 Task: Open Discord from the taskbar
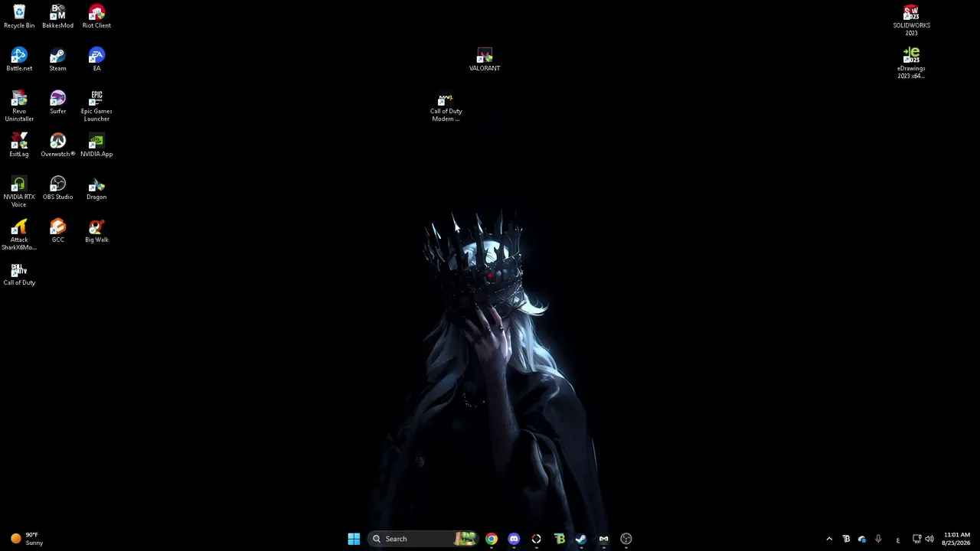coord(514,539)
